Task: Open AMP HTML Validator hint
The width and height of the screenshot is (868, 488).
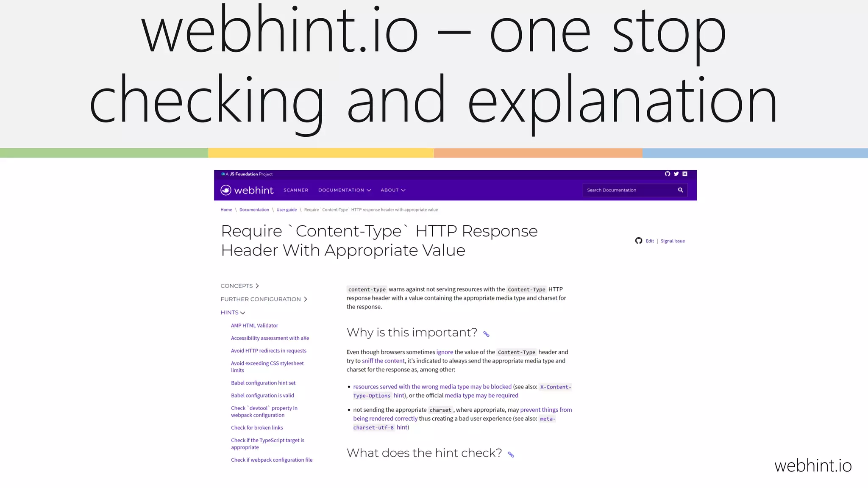Action: pos(254,325)
